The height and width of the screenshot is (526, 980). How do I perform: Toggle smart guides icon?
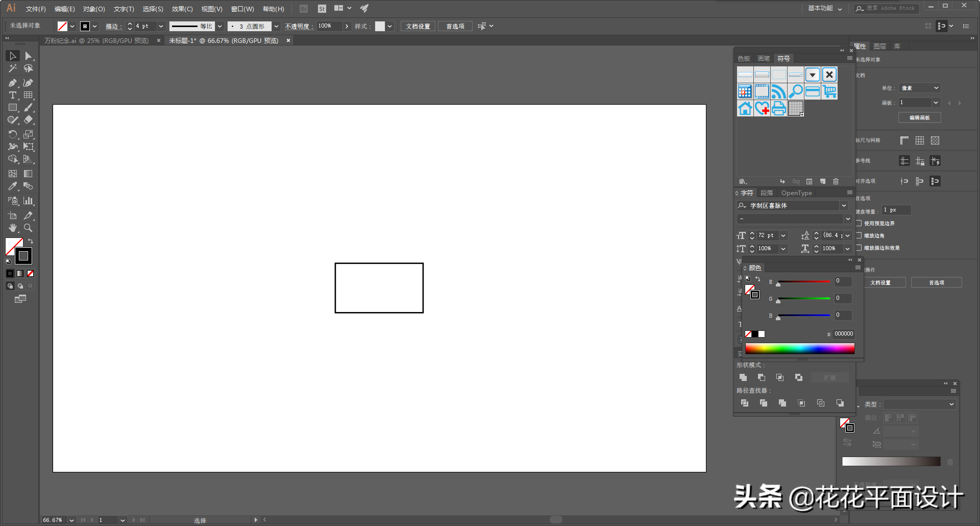point(935,161)
